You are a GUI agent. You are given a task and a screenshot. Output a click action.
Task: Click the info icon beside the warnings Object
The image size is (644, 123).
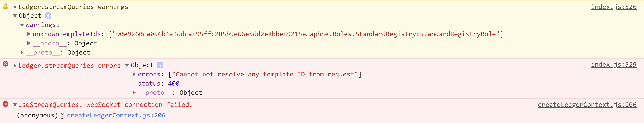[x=48, y=16]
